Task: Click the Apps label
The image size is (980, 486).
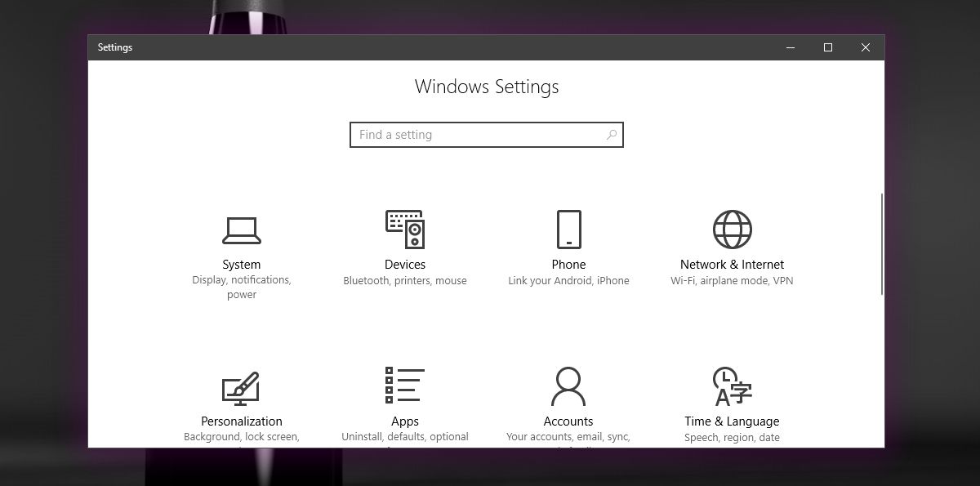Action: pyautogui.click(x=405, y=421)
